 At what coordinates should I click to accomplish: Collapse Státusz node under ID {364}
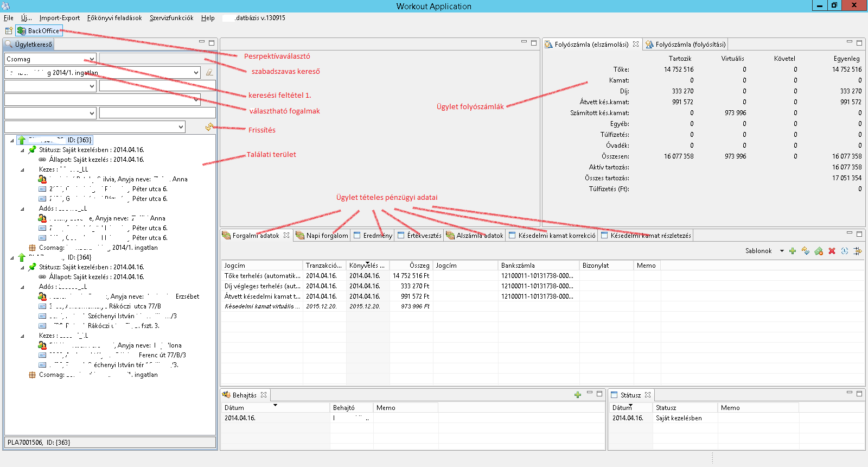(x=22, y=267)
